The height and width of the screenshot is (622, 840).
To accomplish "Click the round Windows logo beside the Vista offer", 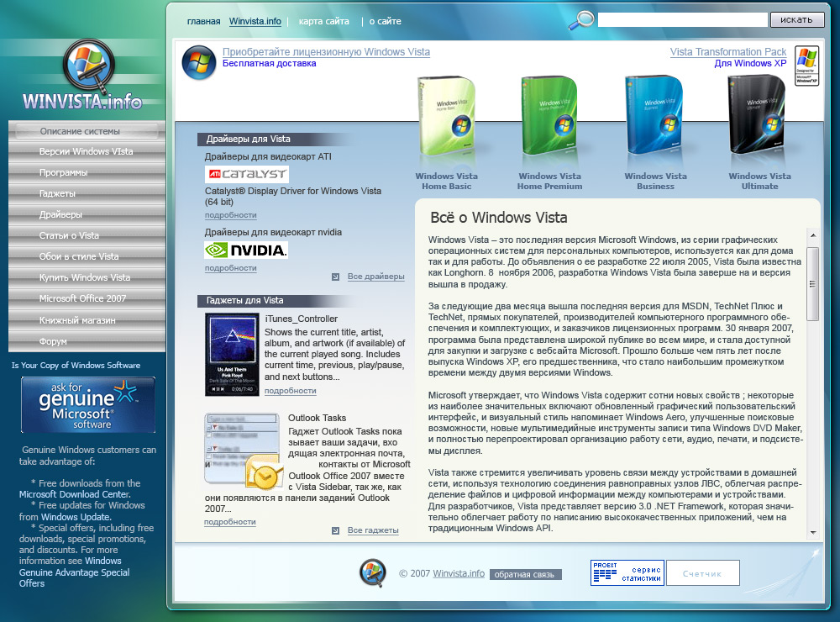I will tap(199, 61).
